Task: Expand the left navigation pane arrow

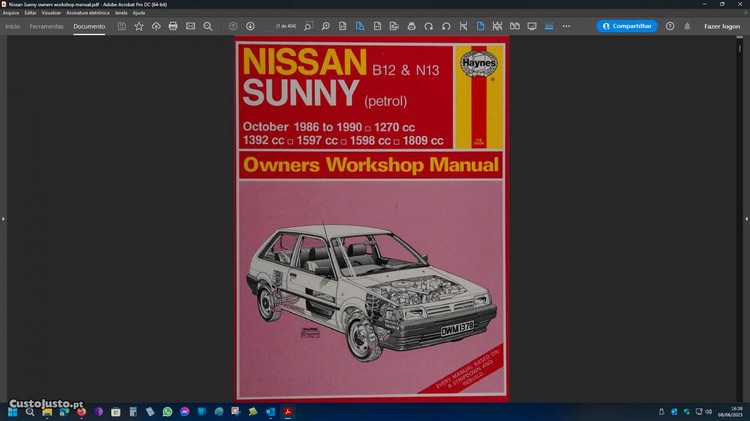Action: click(3, 218)
